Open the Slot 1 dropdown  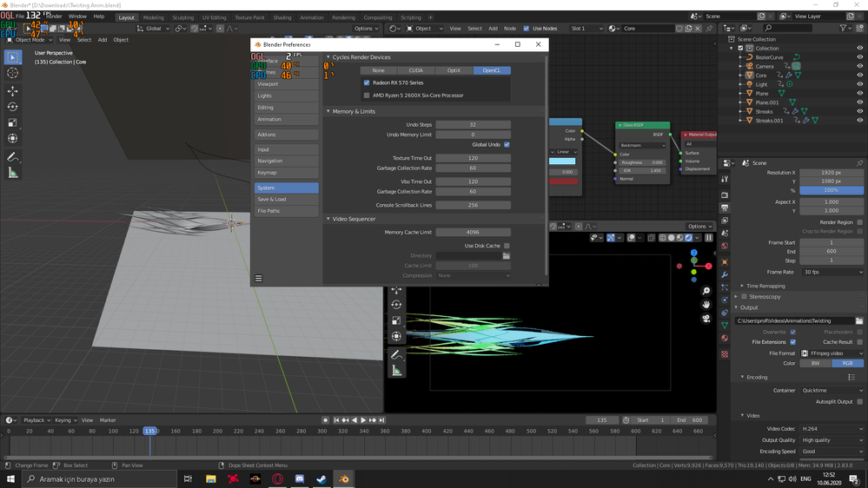click(x=586, y=28)
